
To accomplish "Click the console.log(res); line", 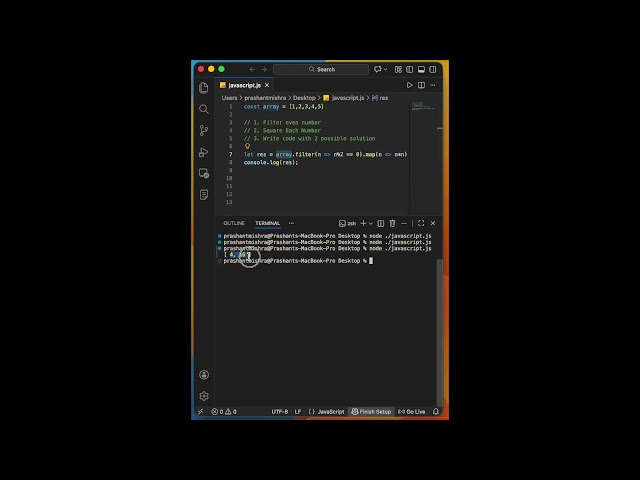I will [271, 162].
